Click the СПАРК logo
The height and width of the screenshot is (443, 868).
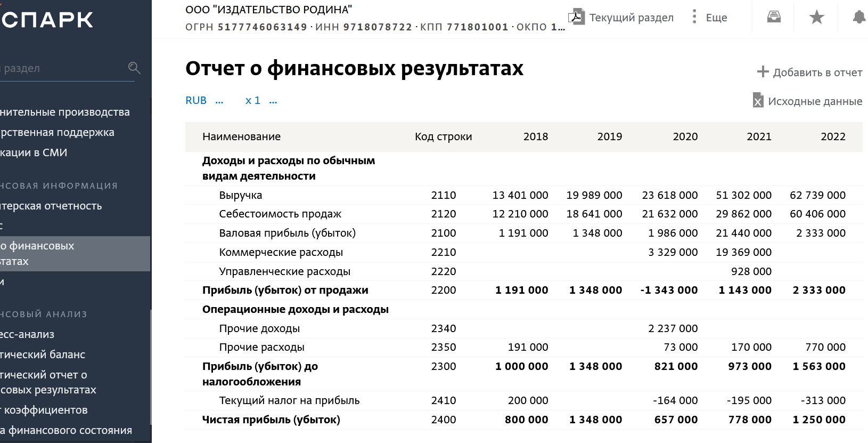tap(47, 20)
